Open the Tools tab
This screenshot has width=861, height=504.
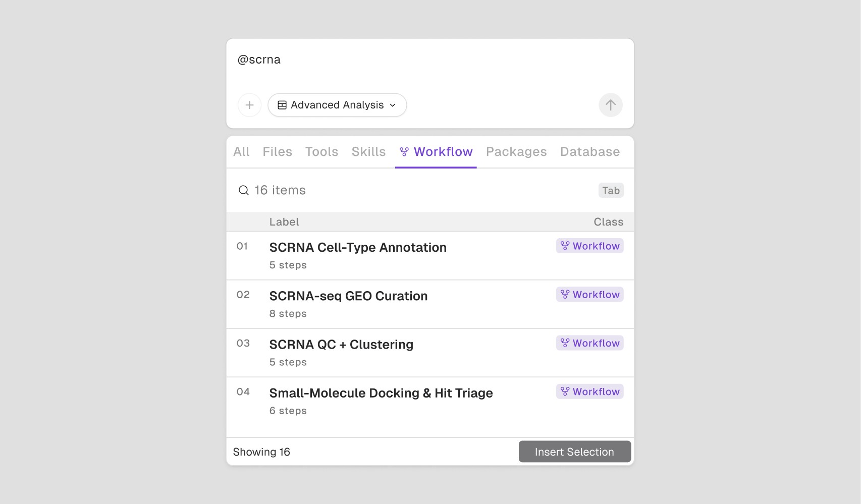[321, 152]
